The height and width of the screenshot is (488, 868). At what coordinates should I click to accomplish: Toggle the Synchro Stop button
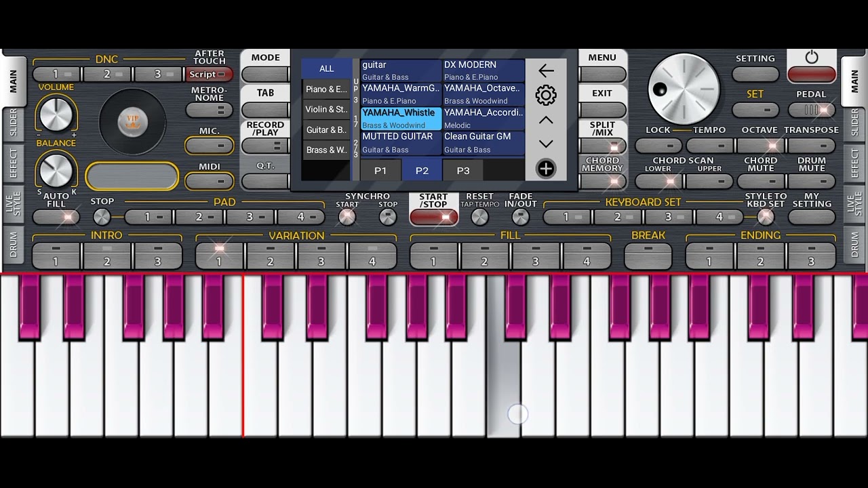click(388, 217)
